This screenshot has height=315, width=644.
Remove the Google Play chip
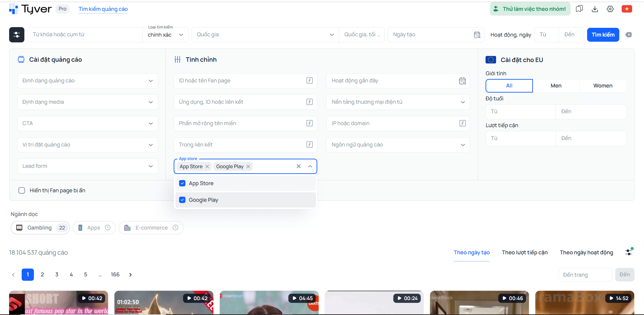(x=248, y=166)
